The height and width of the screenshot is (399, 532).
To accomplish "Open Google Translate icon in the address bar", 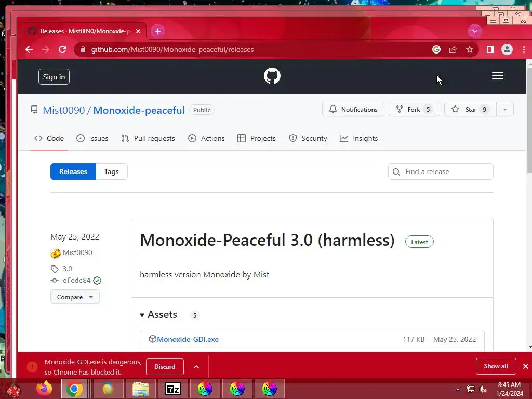I will (436, 49).
